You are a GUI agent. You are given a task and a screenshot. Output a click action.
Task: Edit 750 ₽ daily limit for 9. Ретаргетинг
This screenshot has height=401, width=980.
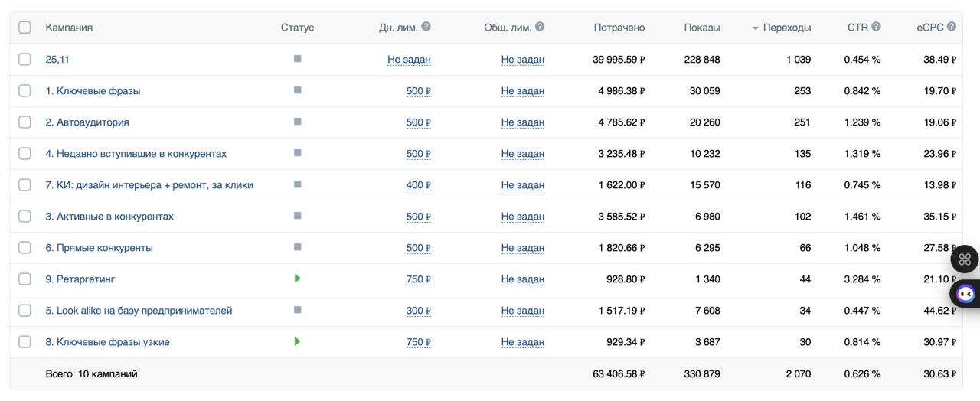[419, 279]
